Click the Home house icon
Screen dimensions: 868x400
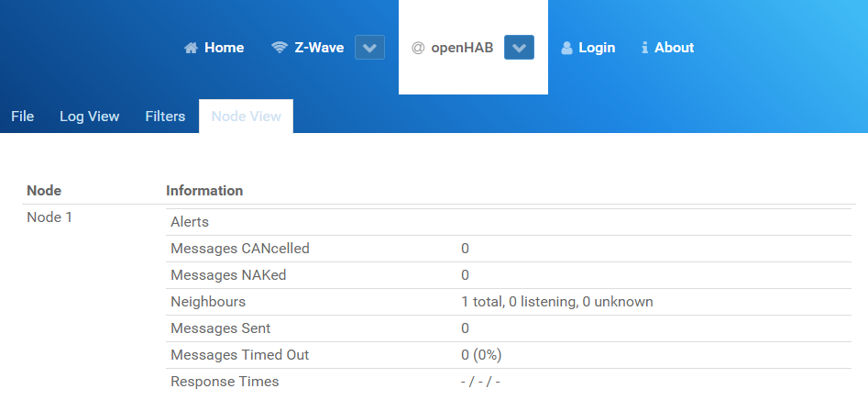(x=191, y=48)
